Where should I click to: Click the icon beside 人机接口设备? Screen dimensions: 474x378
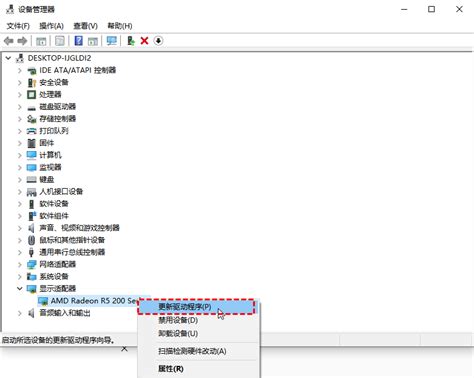tap(32, 192)
